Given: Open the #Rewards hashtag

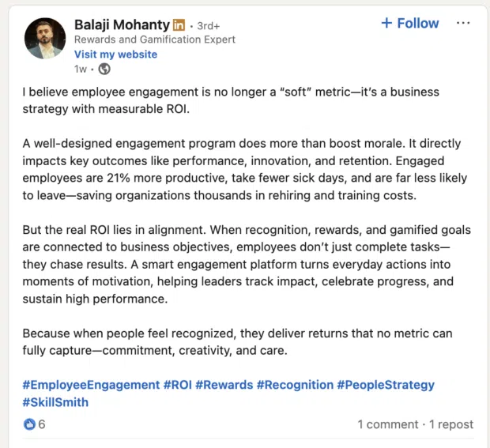Looking at the screenshot, I should [x=224, y=385].
